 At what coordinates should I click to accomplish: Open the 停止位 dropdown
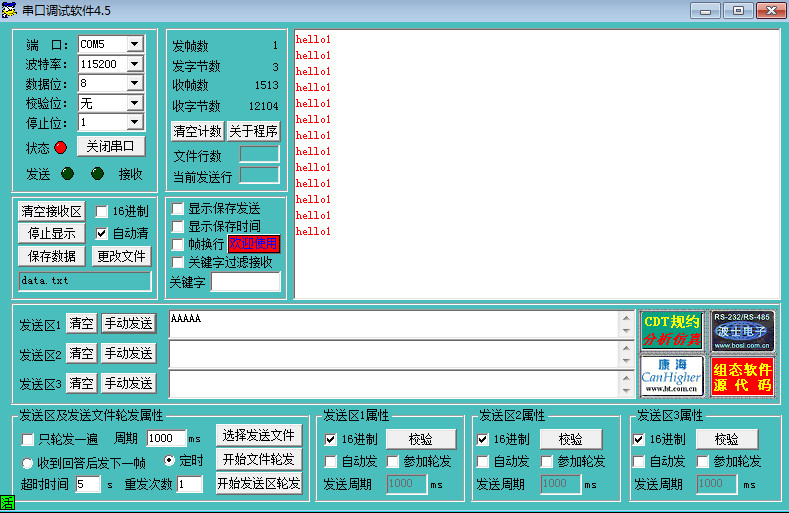[x=134, y=122]
